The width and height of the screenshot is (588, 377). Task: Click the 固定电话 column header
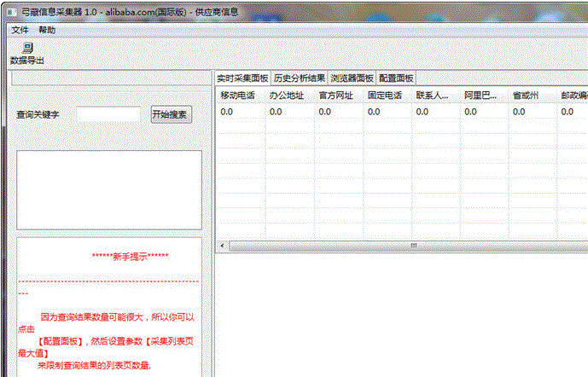(386, 96)
